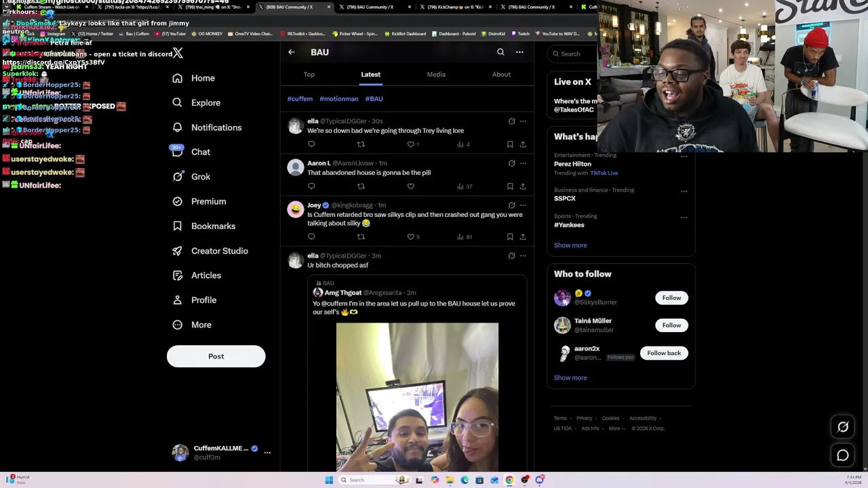
Task: Open the Privacy footer link
Action: [x=584, y=419]
